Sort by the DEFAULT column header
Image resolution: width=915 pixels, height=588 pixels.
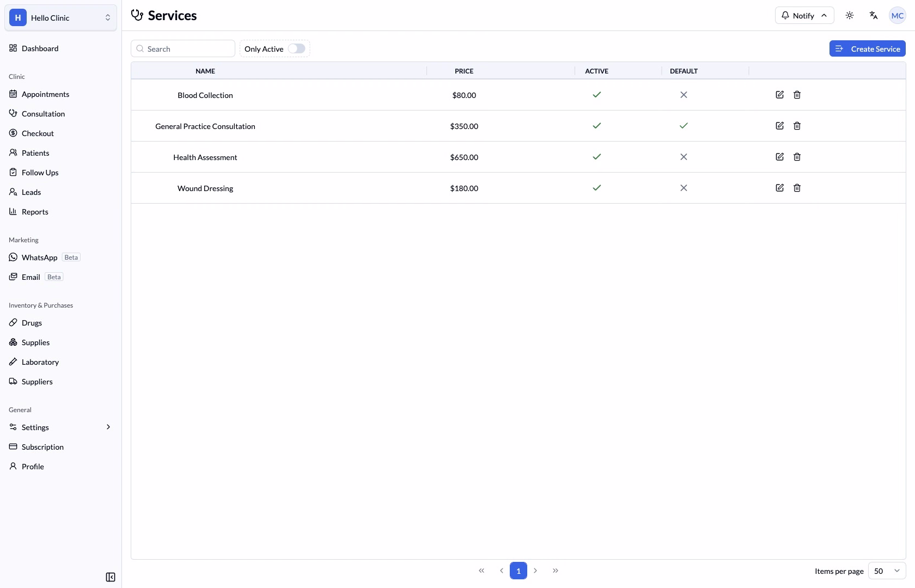(x=684, y=71)
